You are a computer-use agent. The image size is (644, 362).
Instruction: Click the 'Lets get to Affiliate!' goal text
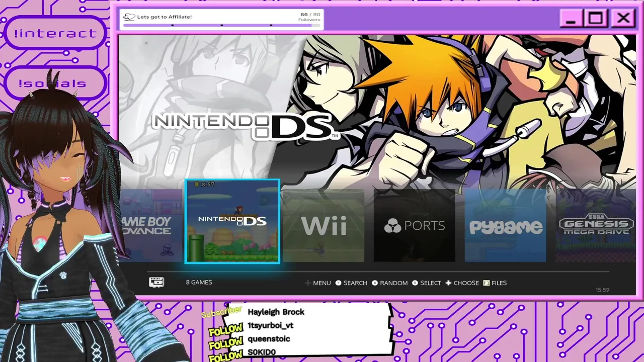tap(165, 17)
